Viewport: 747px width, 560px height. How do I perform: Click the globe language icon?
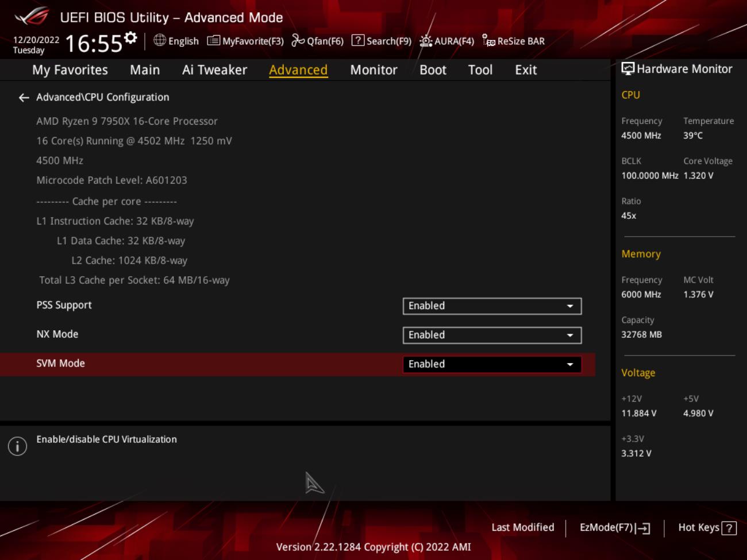(x=160, y=40)
